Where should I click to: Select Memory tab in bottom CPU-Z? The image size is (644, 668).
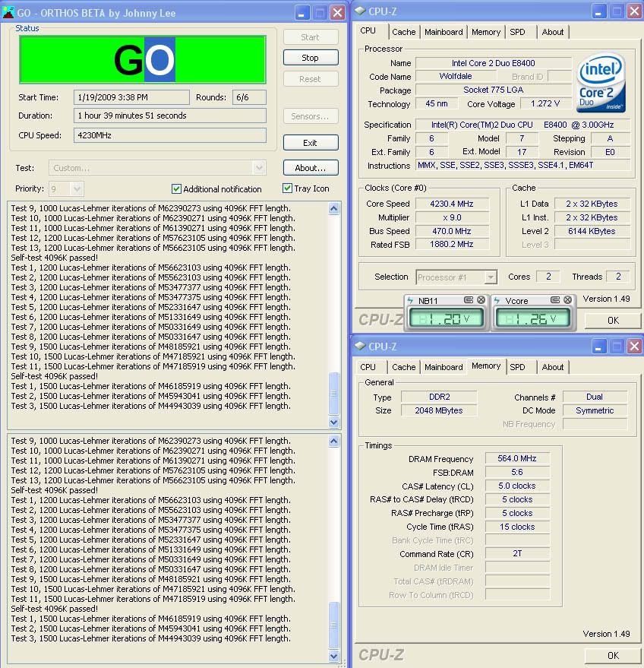coord(486,366)
